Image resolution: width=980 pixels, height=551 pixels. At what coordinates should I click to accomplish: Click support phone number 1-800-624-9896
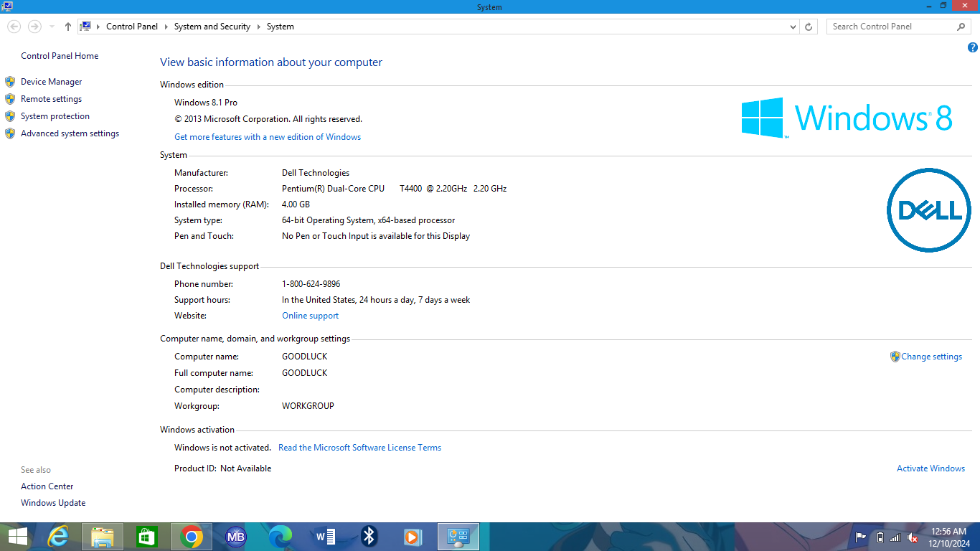[311, 284]
